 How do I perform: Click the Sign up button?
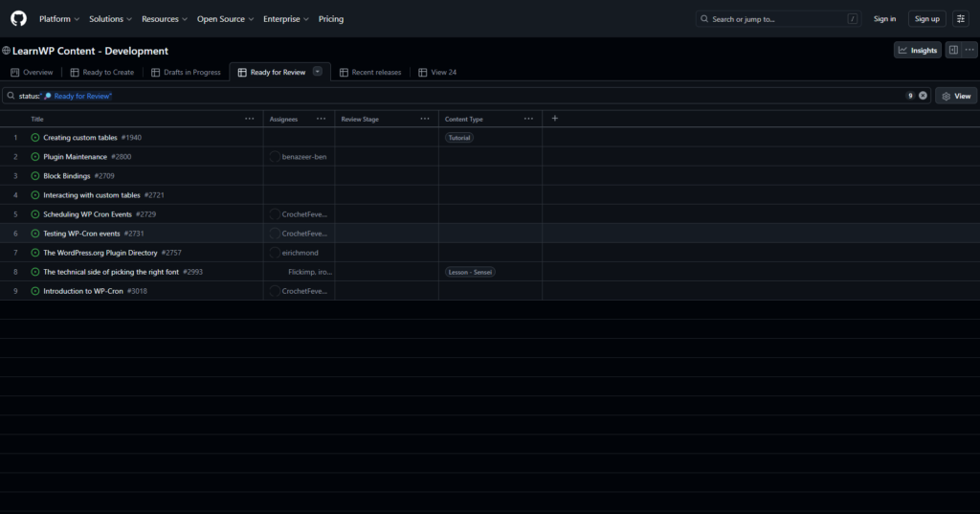click(x=926, y=19)
